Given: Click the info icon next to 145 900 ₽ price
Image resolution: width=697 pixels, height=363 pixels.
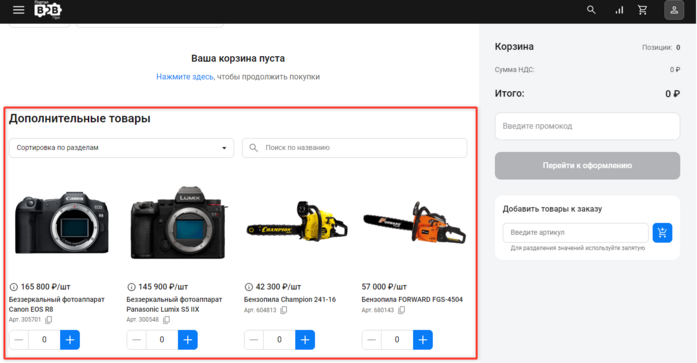Looking at the screenshot, I should [x=131, y=287].
